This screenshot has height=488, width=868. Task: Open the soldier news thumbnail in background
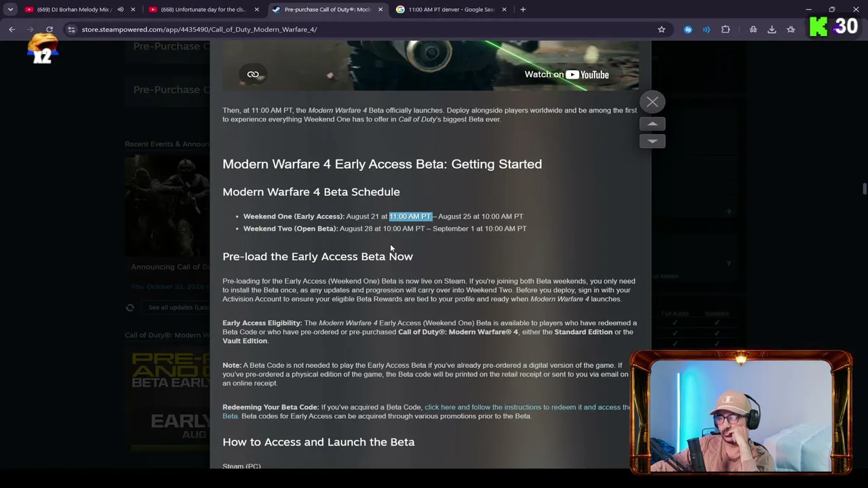tap(167, 205)
